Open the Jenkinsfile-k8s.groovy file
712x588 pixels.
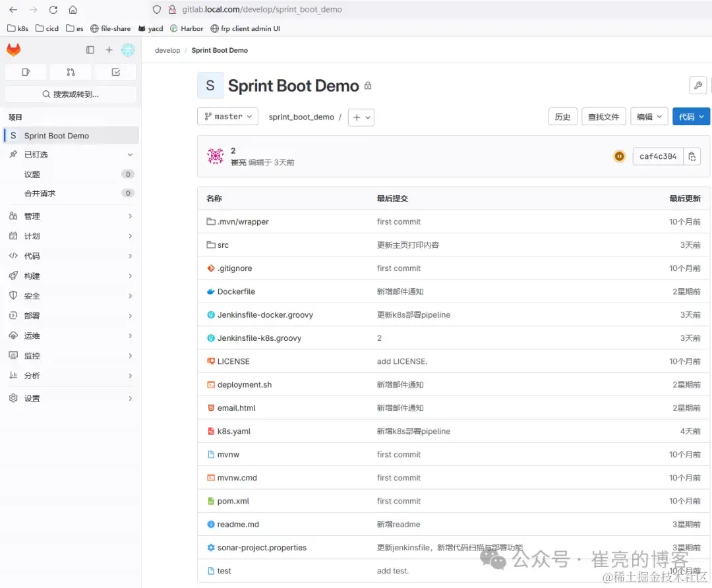coord(260,338)
